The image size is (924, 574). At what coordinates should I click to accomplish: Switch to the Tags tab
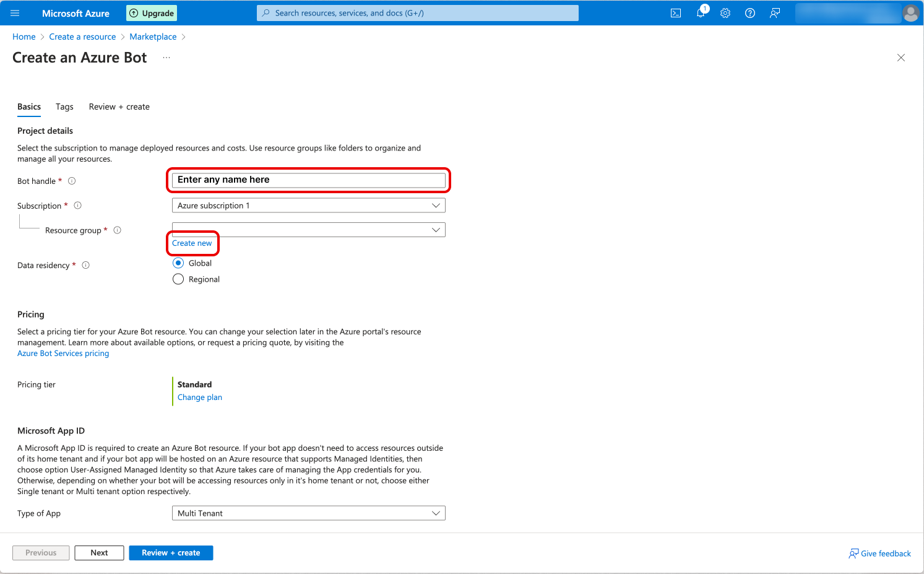click(x=64, y=107)
